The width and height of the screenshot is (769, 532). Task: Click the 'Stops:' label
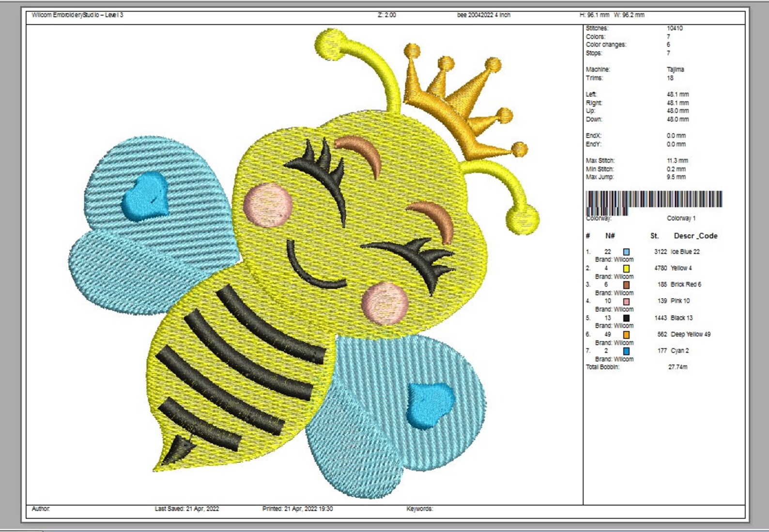[x=594, y=53]
